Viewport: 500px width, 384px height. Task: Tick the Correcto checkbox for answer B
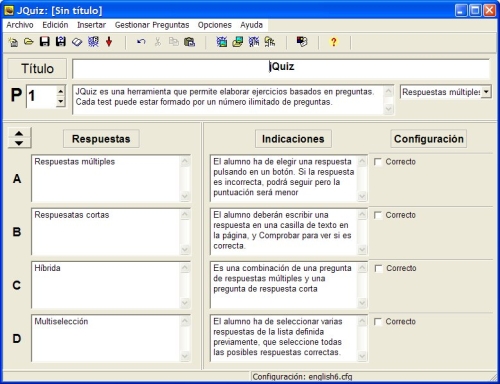coord(378,215)
